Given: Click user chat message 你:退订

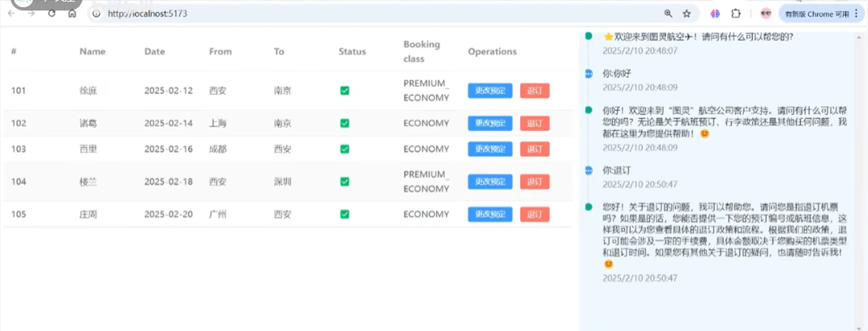Looking at the screenshot, I should [617, 170].
